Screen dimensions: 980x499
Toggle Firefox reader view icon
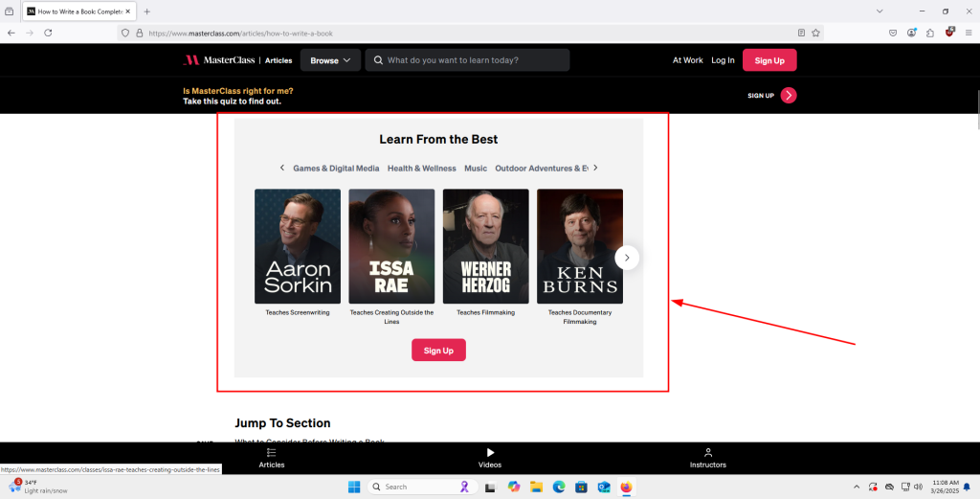tap(801, 34)
